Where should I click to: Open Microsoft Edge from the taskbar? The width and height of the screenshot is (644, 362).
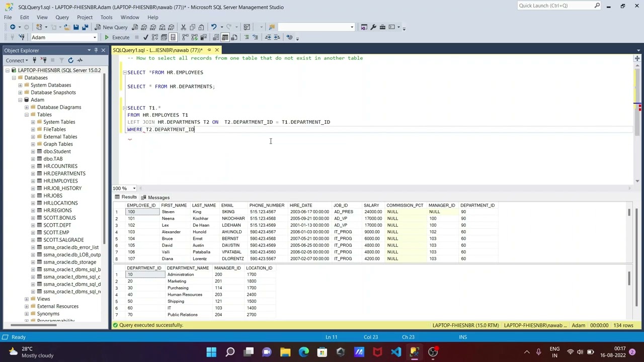point(304,352)
